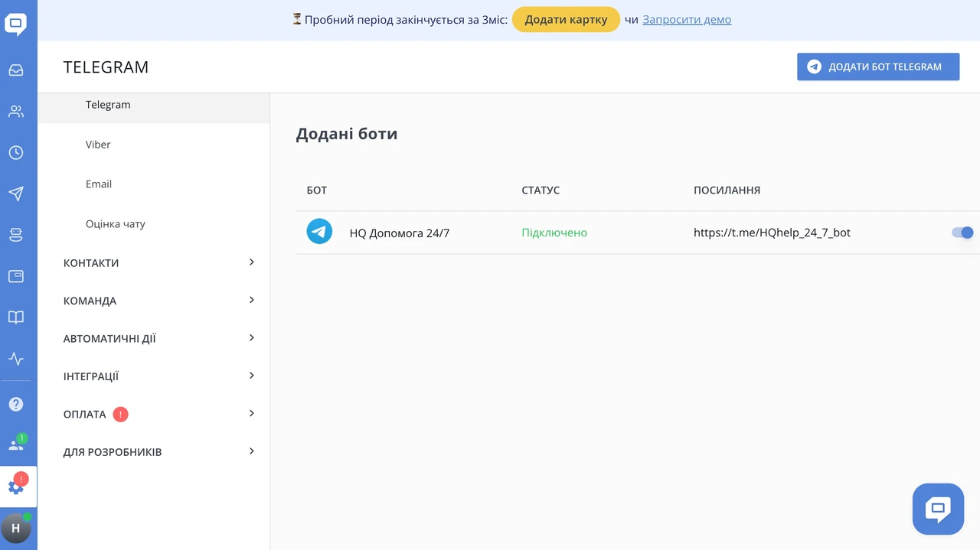Disable the HQ Допомога 24/7 bot toggle
This screenshot has height=550, width=980.
pos(962,233)
